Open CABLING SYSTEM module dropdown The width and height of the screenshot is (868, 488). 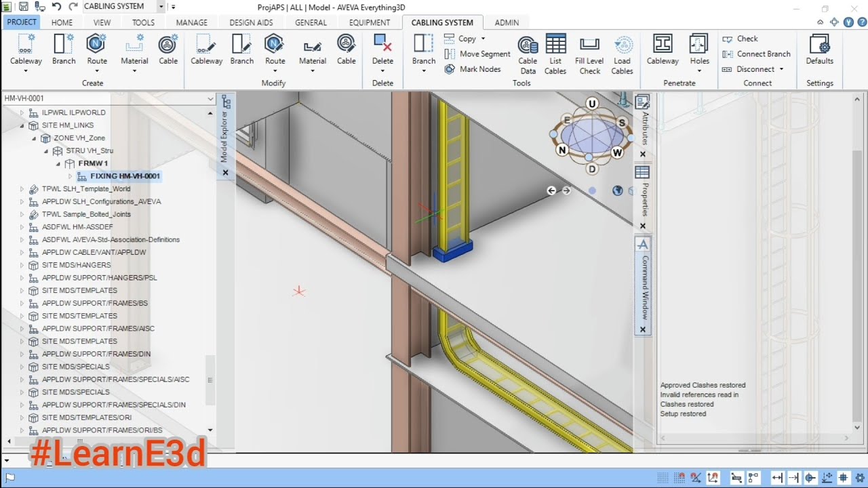point(161,7)
